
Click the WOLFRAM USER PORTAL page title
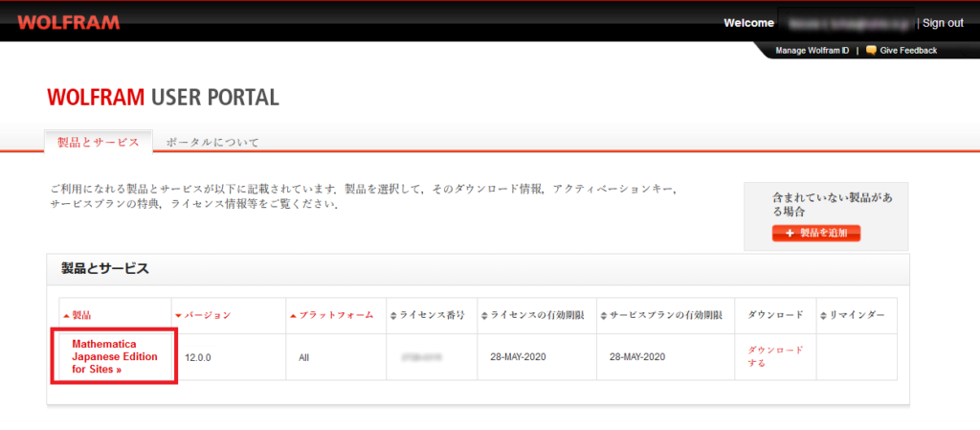[x=163, y=98]
